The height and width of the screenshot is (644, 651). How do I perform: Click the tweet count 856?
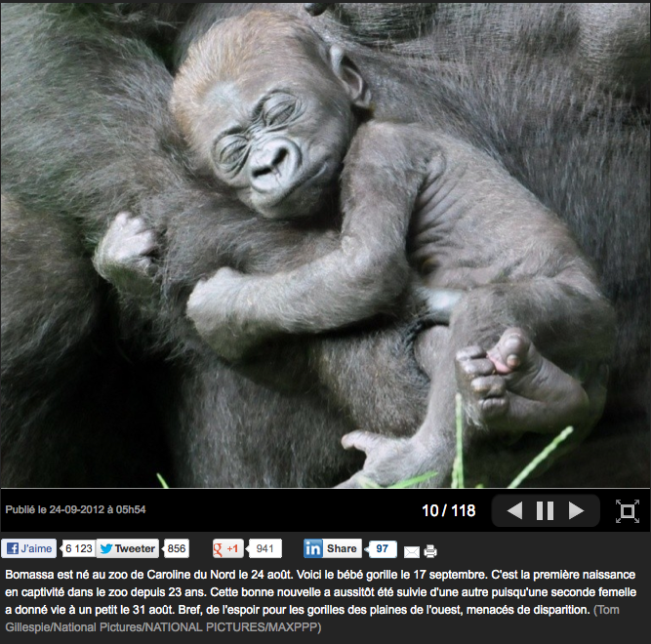pyautogui.click(x=177, y=548)
